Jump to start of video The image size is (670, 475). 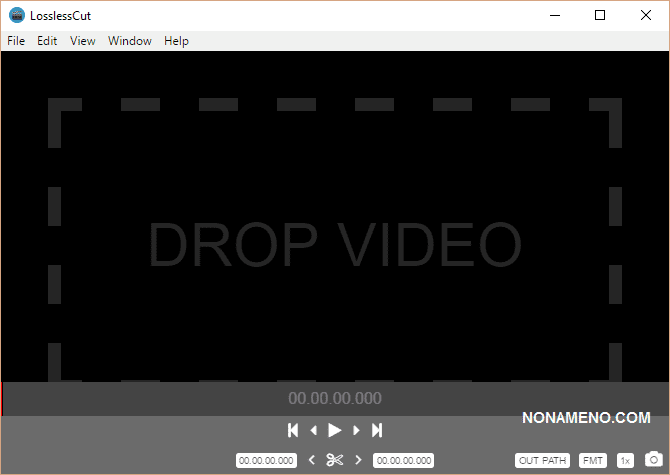[293, 430]
